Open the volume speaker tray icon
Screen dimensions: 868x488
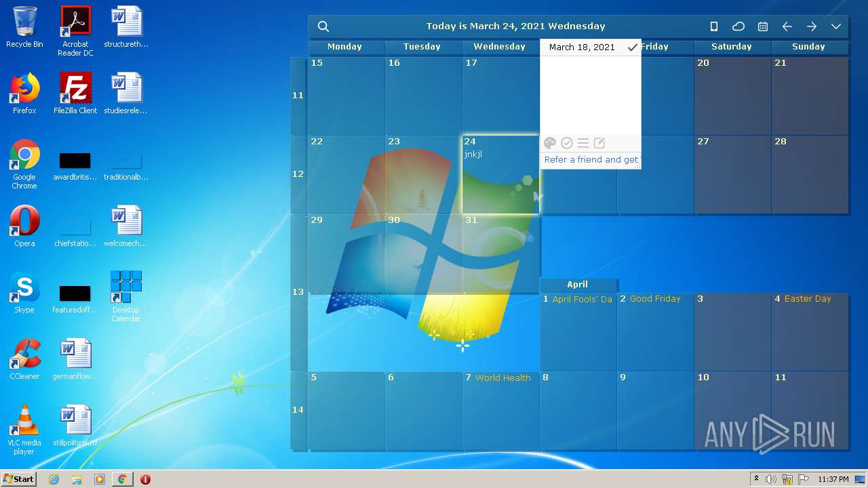(x=771, y=479)
